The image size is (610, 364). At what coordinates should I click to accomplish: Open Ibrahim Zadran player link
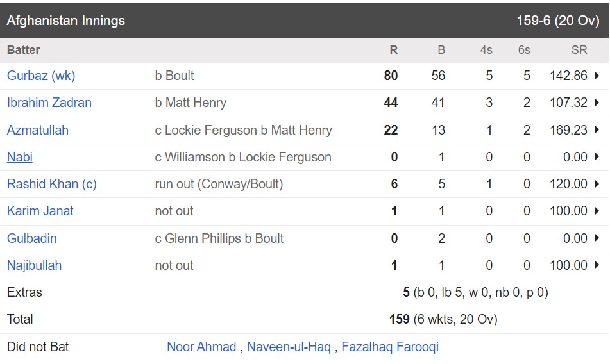[49, 103]
